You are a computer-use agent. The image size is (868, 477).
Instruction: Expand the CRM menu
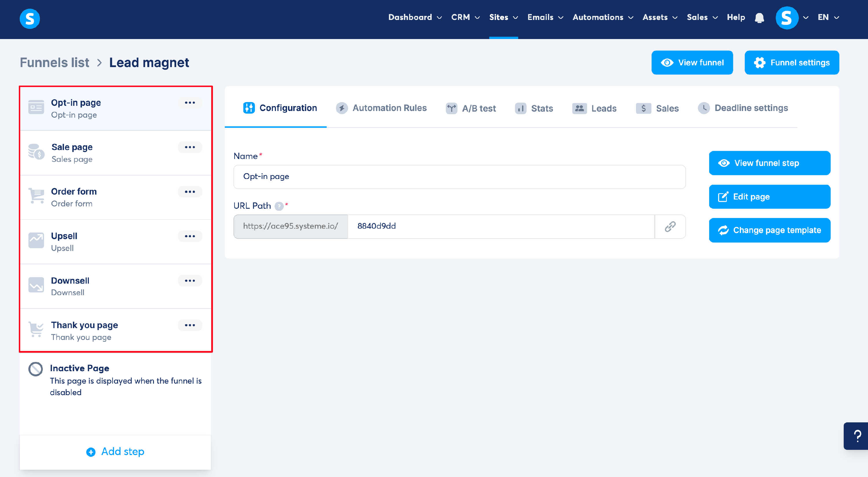click(x=465, y=17)
